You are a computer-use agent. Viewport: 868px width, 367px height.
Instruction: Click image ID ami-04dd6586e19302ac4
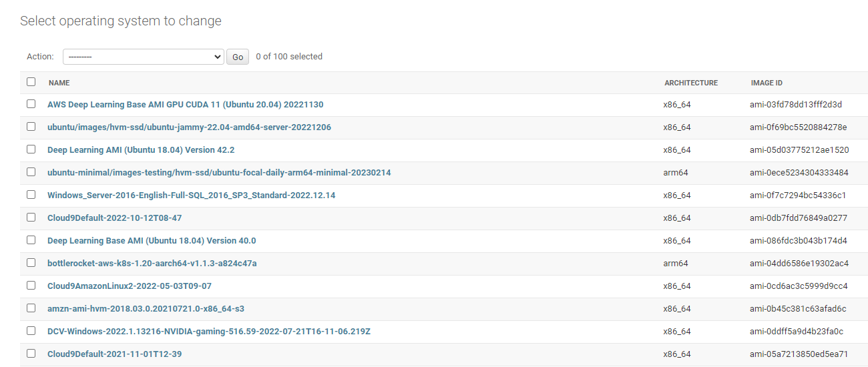pyautogui.click(x=799, y=264)
